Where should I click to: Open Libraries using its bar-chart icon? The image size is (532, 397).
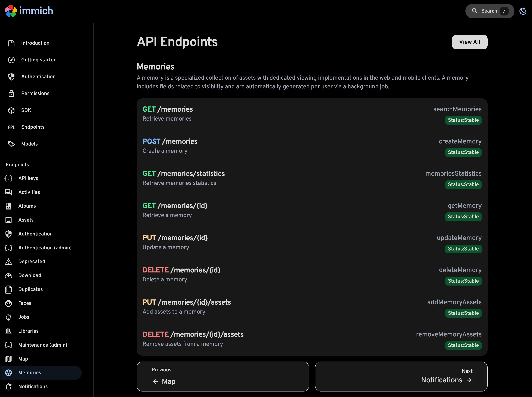pos(9,331)
